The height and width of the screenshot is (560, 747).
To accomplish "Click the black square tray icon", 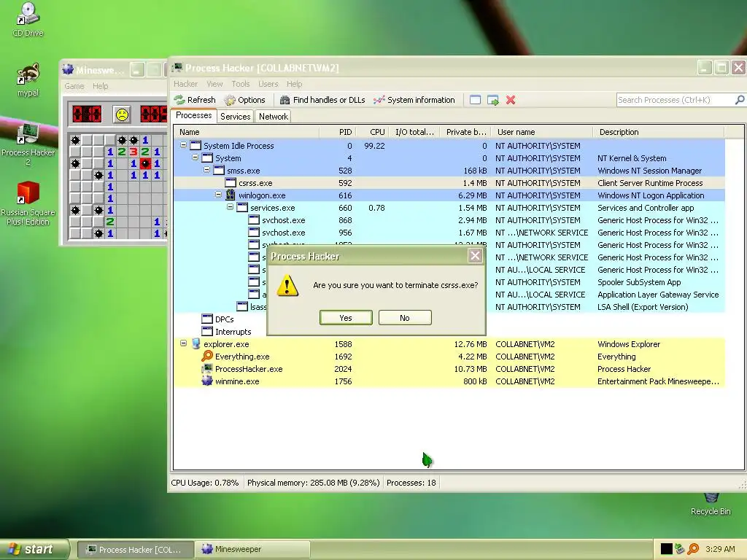I will pyautogui.click(x=667, y=549).
